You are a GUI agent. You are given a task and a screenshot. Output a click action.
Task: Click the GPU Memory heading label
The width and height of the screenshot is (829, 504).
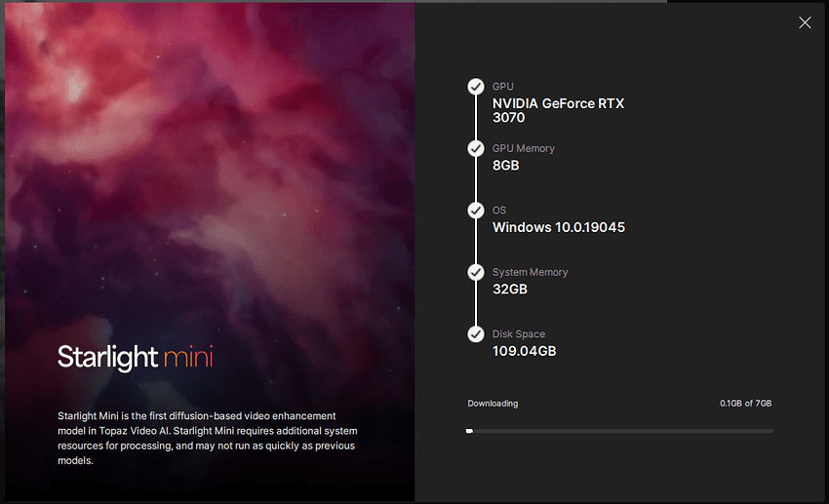[523, 148]
